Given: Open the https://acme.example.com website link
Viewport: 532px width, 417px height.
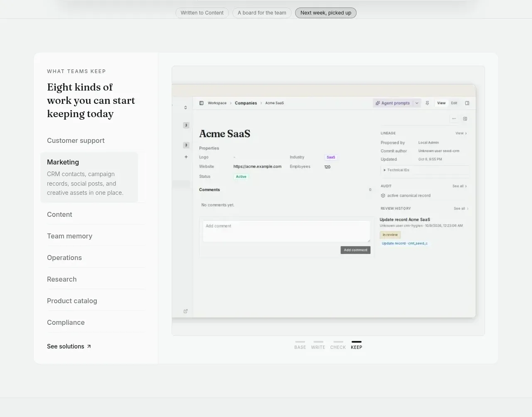Looking at the screenshot, I should 257,167.
